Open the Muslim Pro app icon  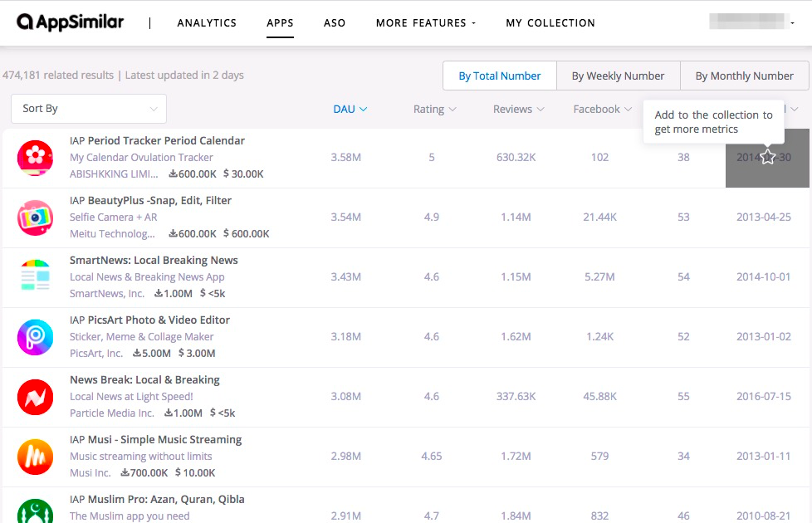[x=35, y=511]
